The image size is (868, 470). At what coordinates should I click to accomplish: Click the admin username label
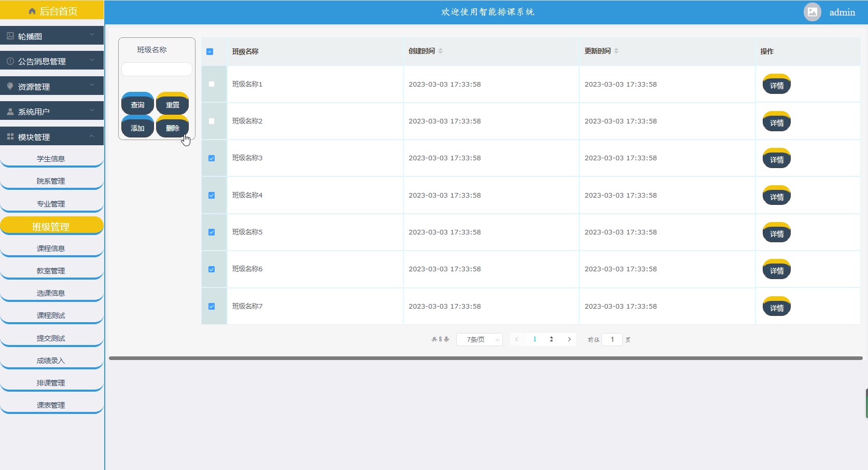(x=842, y=12)
